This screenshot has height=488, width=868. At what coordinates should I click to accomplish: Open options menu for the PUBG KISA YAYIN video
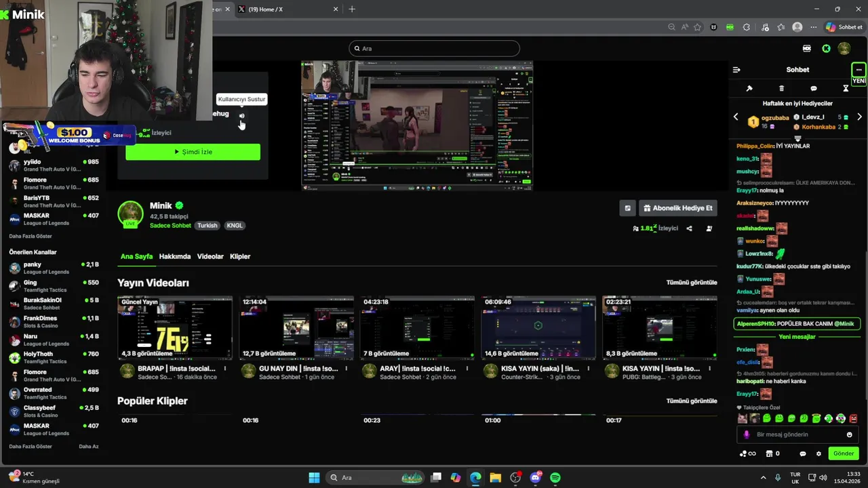[711, 369]
